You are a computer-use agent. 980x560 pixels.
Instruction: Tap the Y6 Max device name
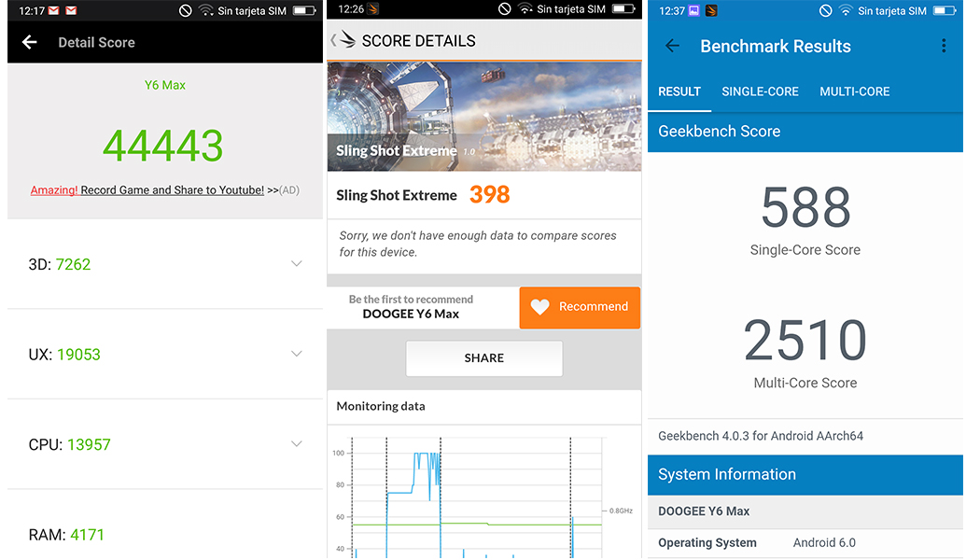165,85
